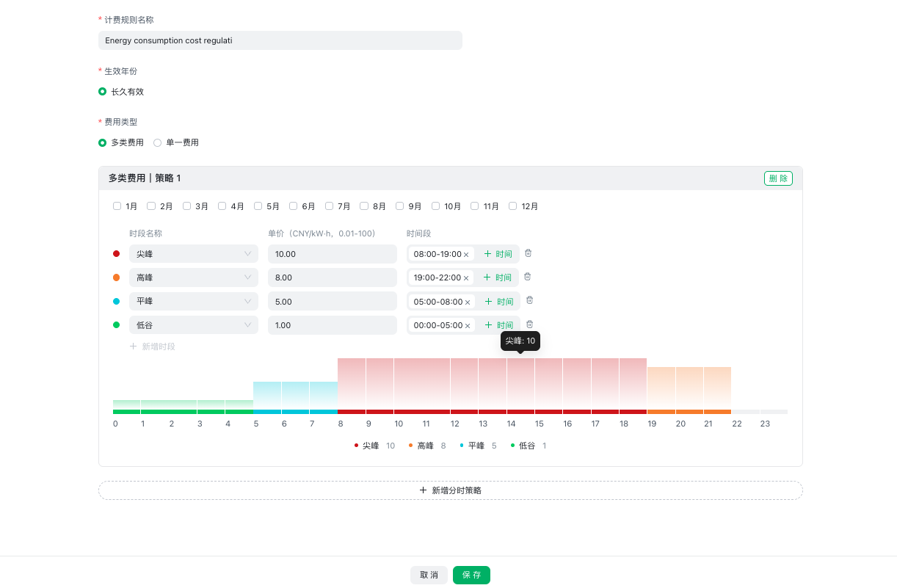The height and width of the screenshot is (588, 897).
Task: Remove the 19:00-22:00 time tag
Action: tap(466, 278)
